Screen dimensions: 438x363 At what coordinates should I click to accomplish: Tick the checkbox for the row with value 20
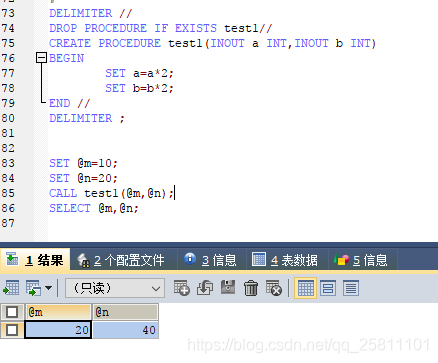[x=12, y=330]
